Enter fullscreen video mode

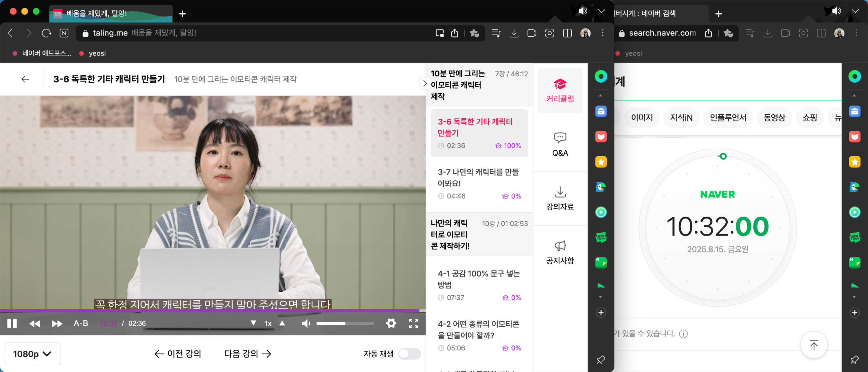click(x=413, y=323)
